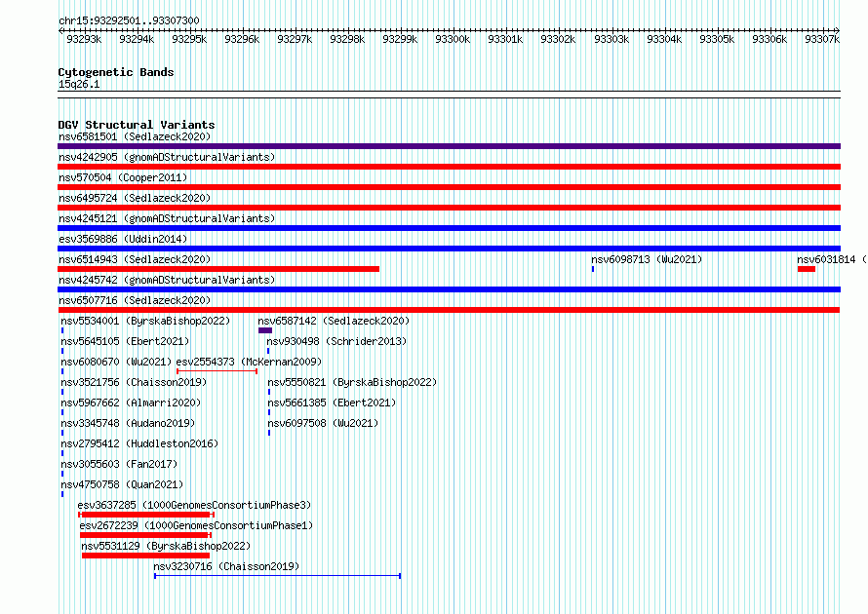The height and width of the screenshot is (614, 868).
Task: Open esv2672239 (1000GenomesConsortiumPhase1) label
Action: point(196,525)
